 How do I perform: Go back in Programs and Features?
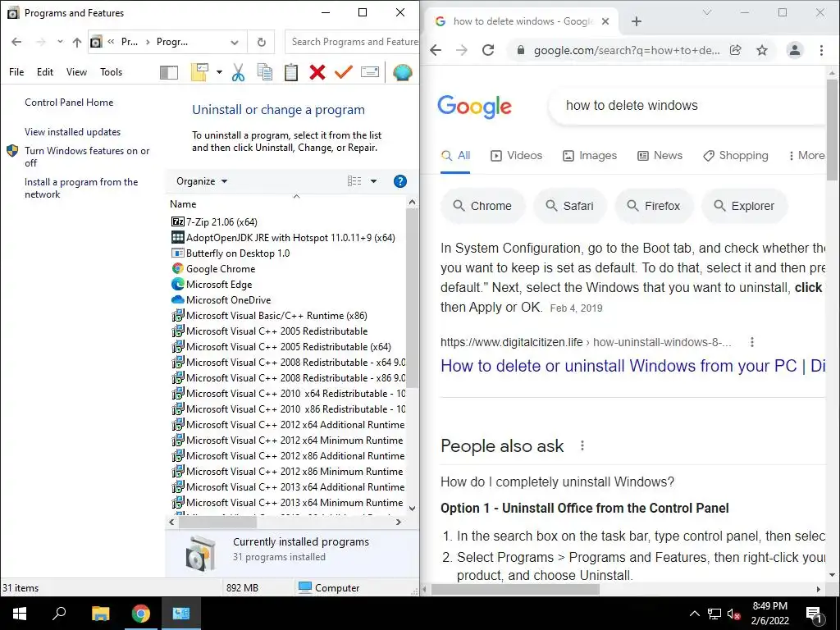[x=16, y=42]
